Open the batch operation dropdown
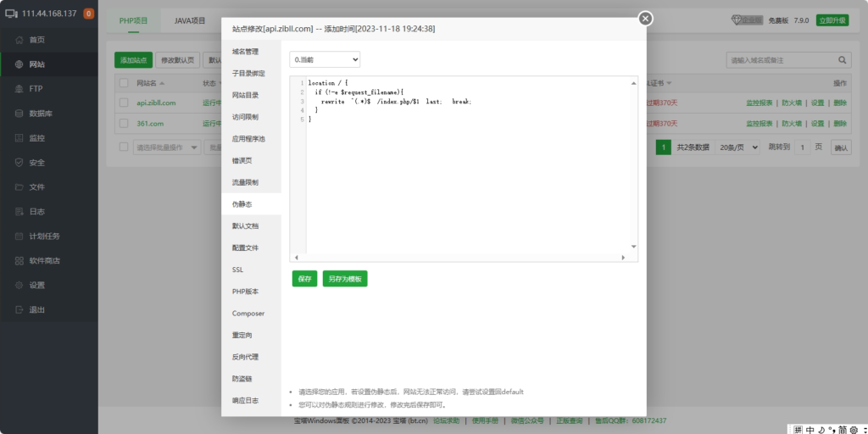Screen dimensions: 868x434 166,147
